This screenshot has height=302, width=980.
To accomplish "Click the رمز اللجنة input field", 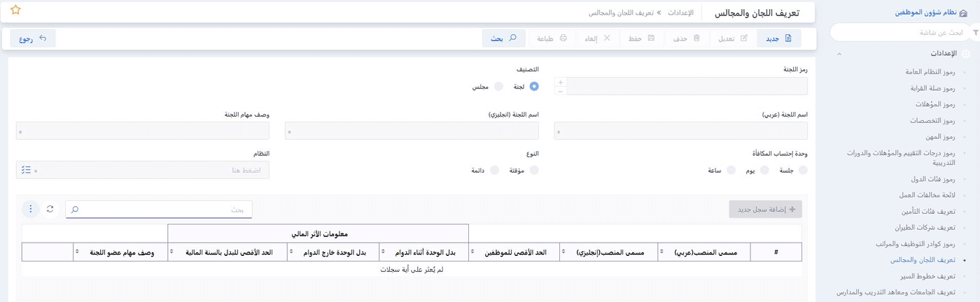I will [687, 86].
